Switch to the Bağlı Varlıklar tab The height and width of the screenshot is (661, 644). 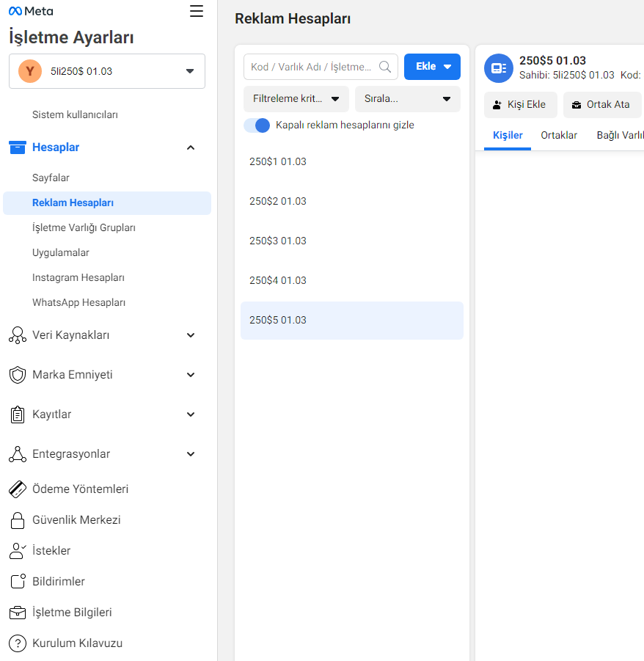pos(620,135)
